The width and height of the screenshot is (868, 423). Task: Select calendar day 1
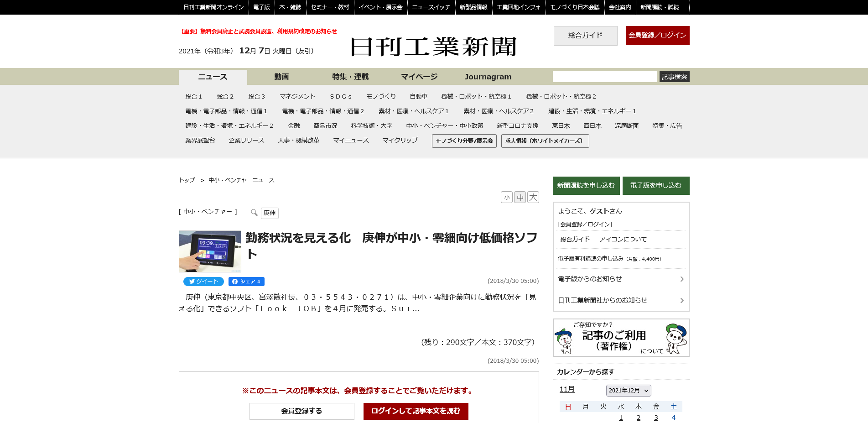tap(621, 418)
